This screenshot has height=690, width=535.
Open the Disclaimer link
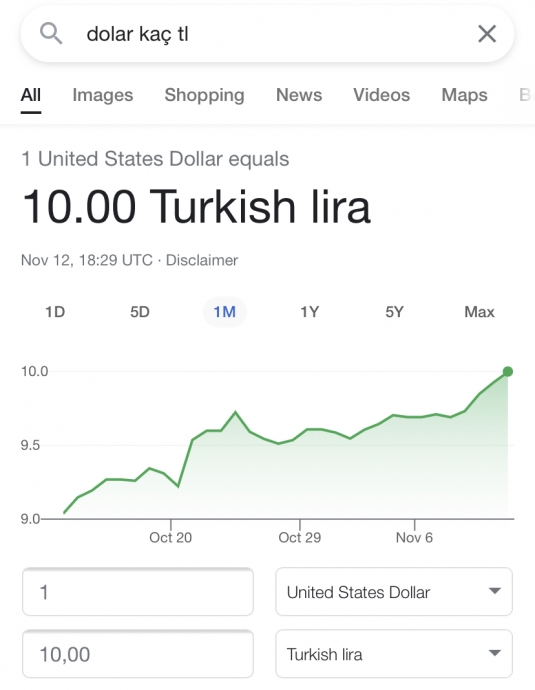(202, 260)
